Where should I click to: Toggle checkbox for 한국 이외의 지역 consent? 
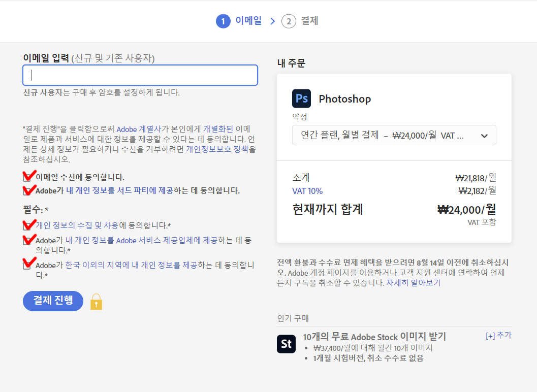click(27, 266)
